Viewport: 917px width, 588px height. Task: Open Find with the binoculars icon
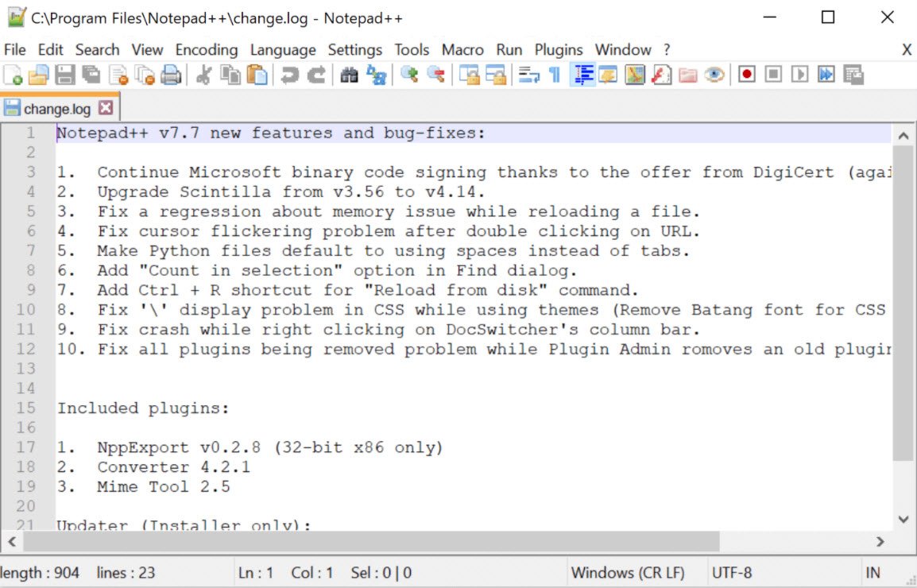pos(349,75)
